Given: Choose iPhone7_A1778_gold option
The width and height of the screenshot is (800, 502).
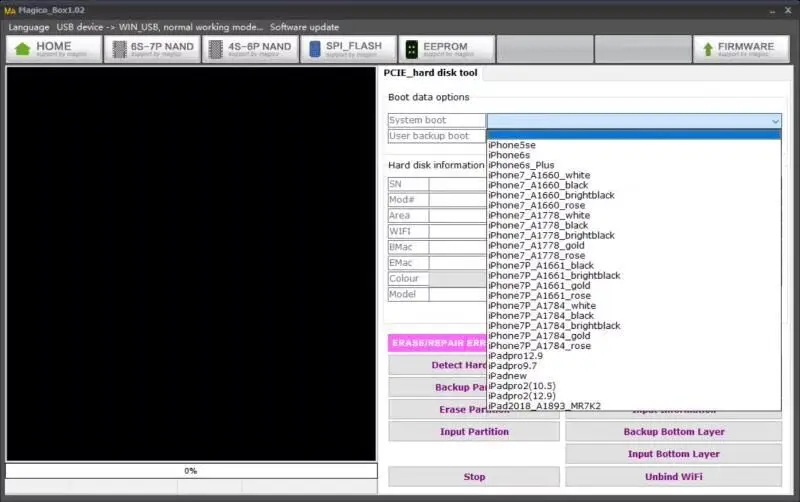Looking at the screenshot, I should tap(634, 245).
